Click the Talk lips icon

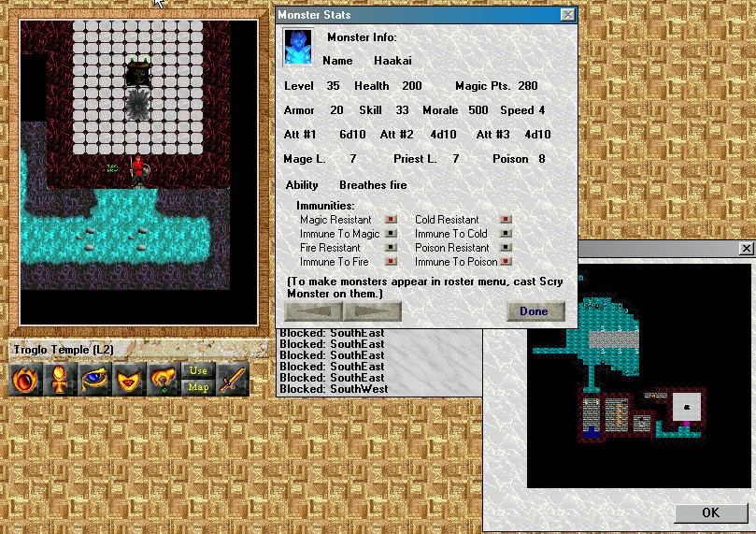coord(129,380)
